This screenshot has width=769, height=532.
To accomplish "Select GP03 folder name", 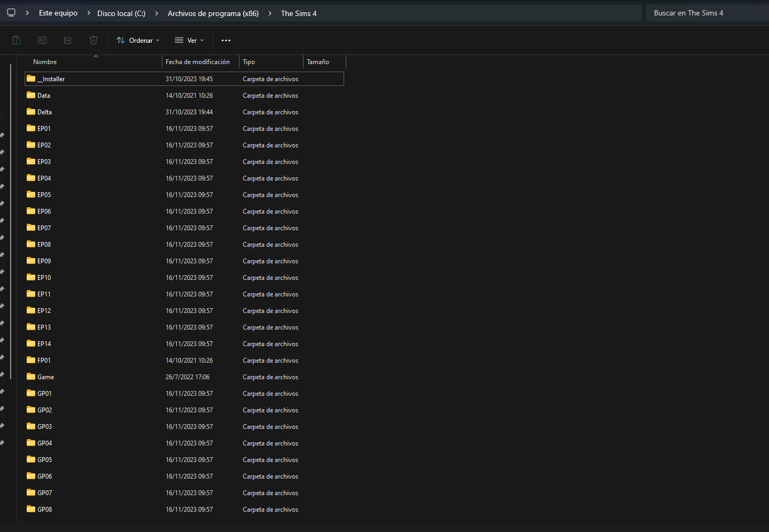I will [x=45, y=427].
